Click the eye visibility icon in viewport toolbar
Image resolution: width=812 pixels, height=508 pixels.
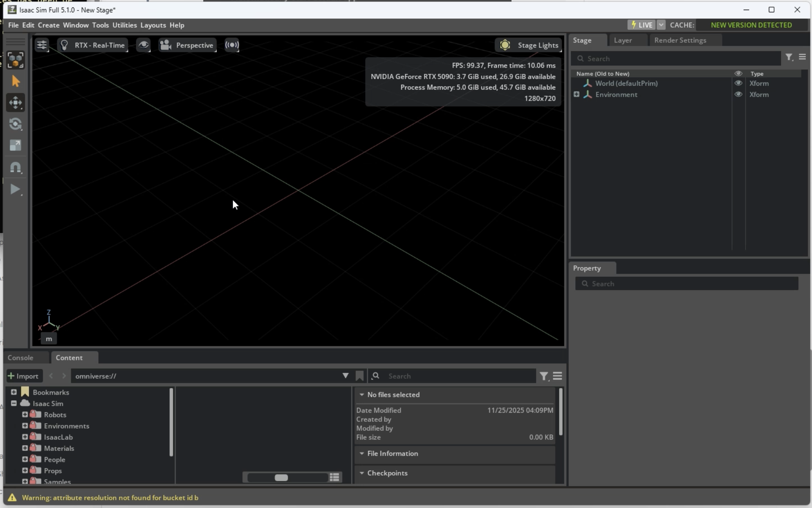tap(143, 45)
